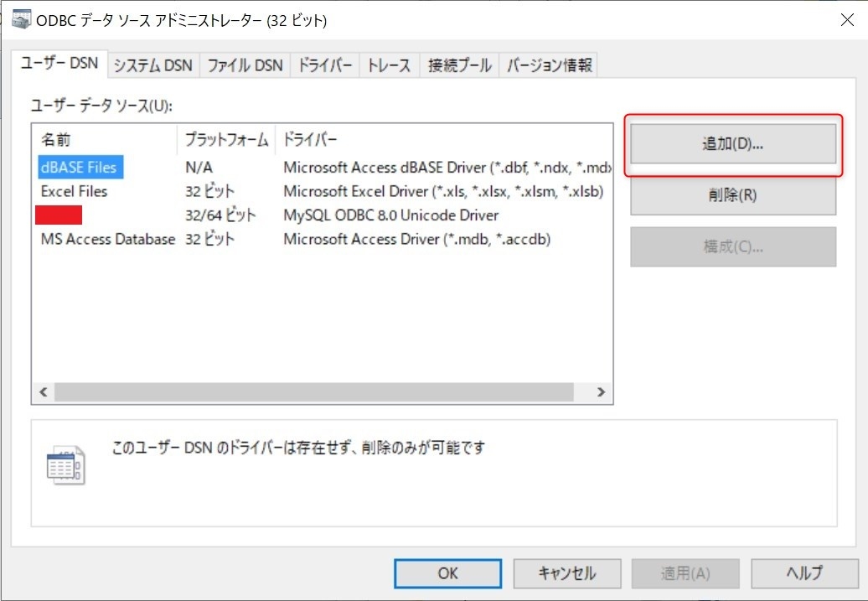Click the ODBC administrator title bar icon
The height and width of the screenshot is (601, 868).
22,19
